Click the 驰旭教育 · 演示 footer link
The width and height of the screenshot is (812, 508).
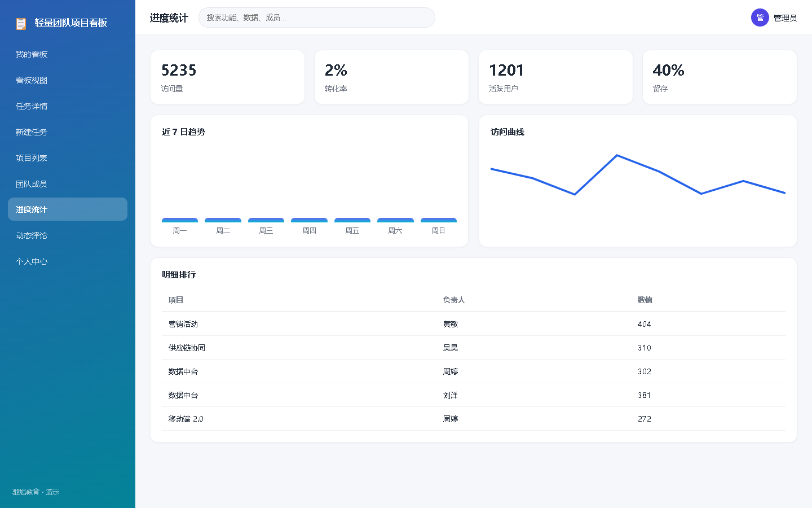[x=36, y=492]
